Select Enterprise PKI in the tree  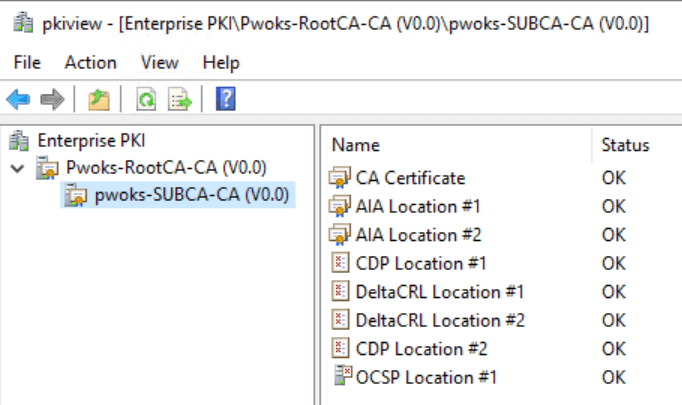tap(91, 141)
